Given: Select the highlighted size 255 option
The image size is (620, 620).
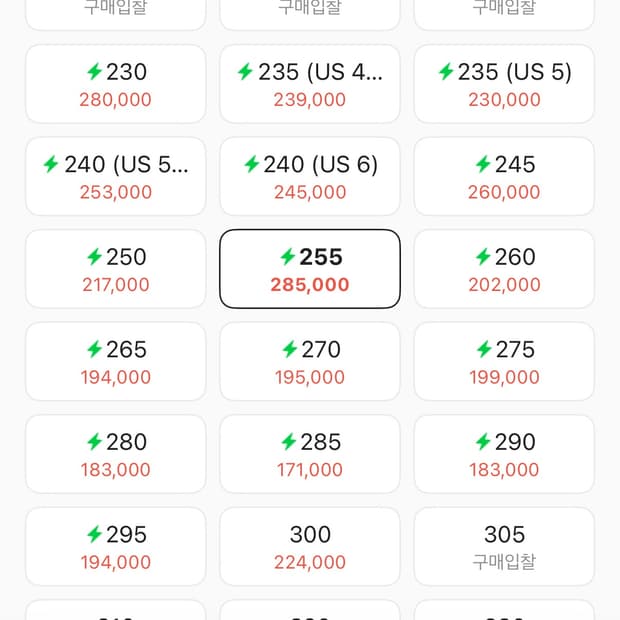Looking at the screenshot, I should coord(310,269).
